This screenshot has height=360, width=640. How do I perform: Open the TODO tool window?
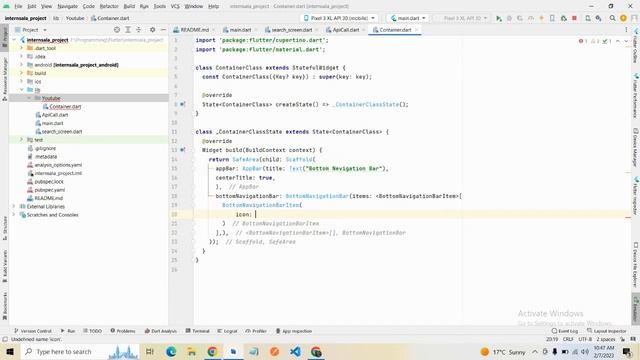click(x=92, y=331)
